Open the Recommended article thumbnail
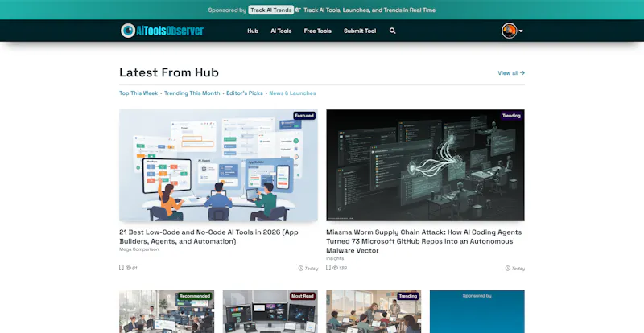The width and height of the screenshot is (644, 333). (167, 311)
